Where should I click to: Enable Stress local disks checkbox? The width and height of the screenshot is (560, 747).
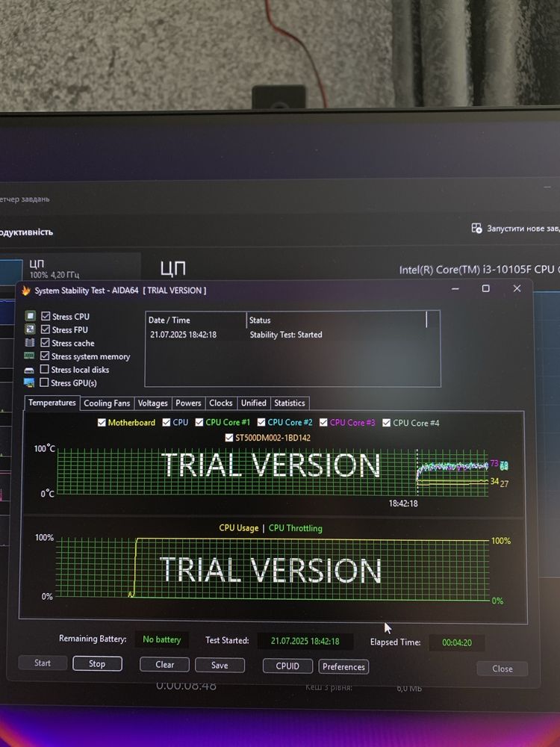pos(45,369)
